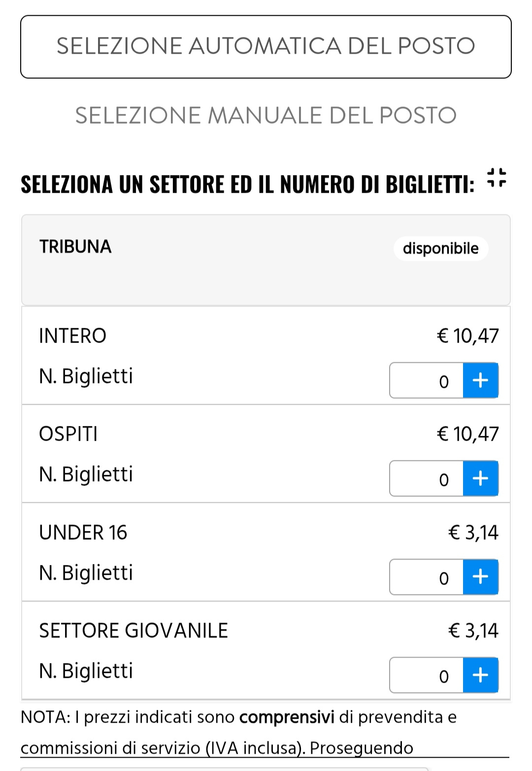
Task: Focus the INTERO ticket quantity field
Action: 427,381
